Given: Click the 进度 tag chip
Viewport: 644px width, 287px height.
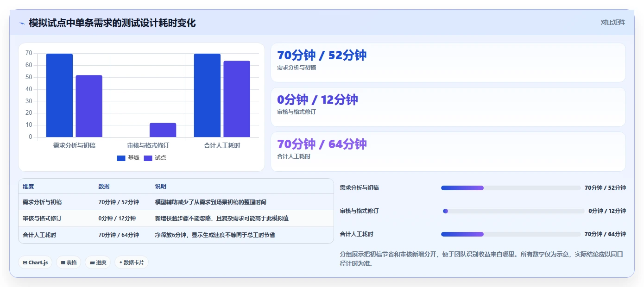Looking at the screenshot, I should [x=98, y=262].
